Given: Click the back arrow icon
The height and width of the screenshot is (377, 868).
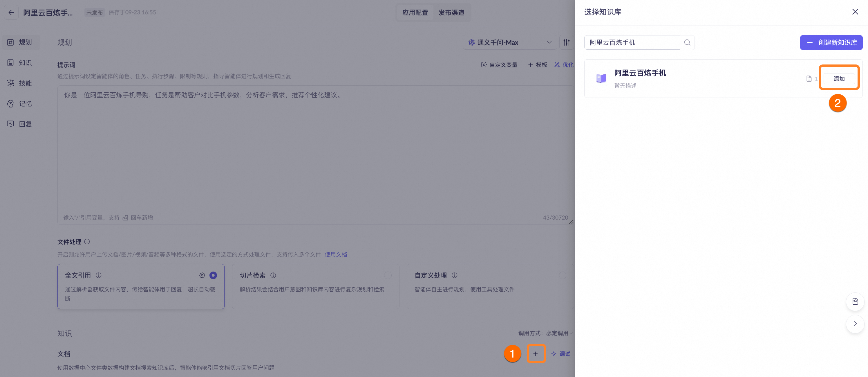Looking at the screenshot, I should pos(11,12).
